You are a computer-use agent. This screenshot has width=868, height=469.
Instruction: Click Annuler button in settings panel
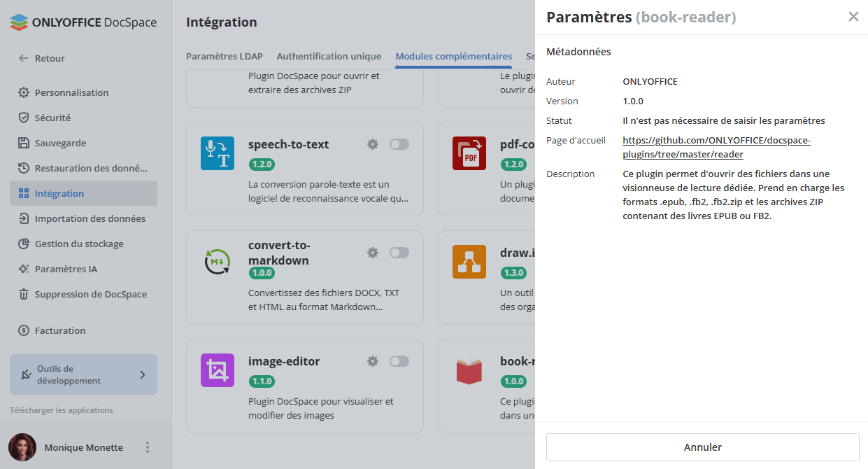pos(702,447)
